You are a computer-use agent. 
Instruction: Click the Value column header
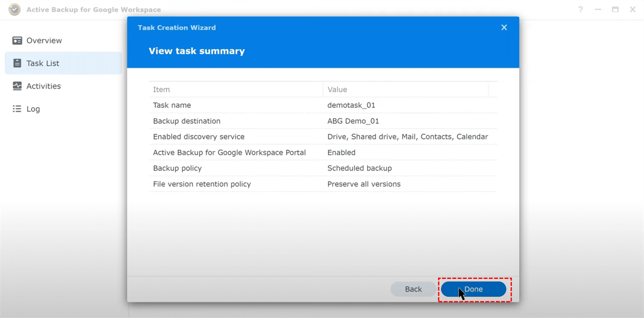tap(337, 90)
